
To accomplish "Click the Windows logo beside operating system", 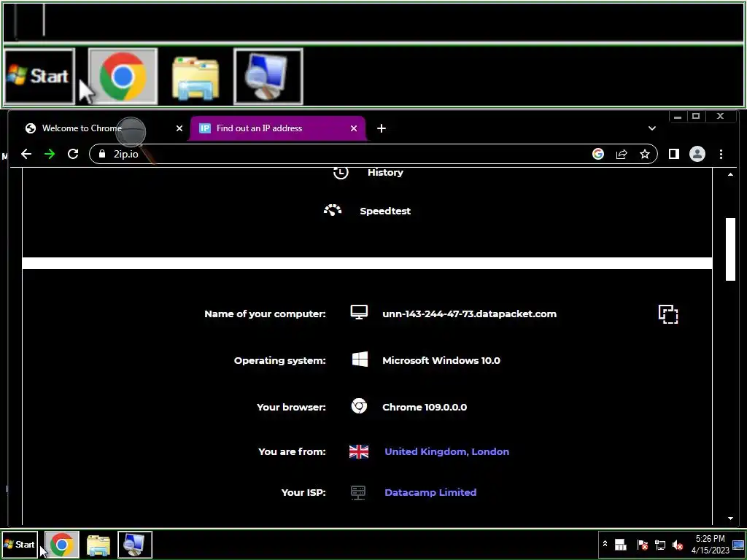I will (x=360, y=359).
